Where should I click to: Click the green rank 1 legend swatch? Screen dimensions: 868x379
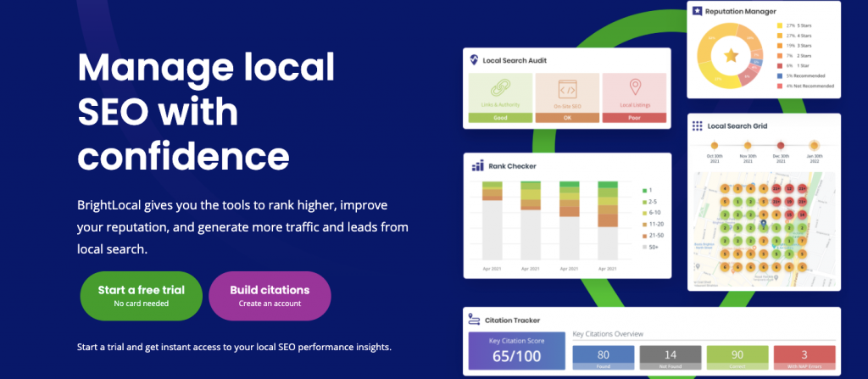point(644,190)
